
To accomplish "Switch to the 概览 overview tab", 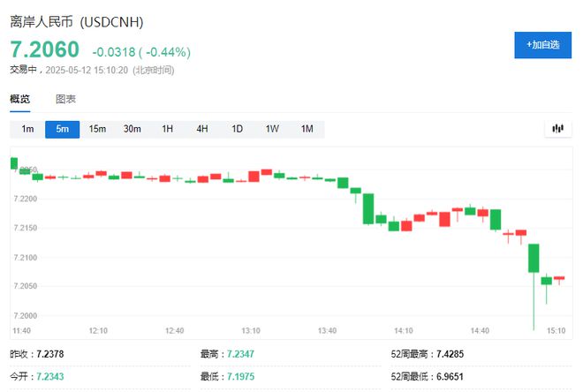I will [x=19, y=99].
